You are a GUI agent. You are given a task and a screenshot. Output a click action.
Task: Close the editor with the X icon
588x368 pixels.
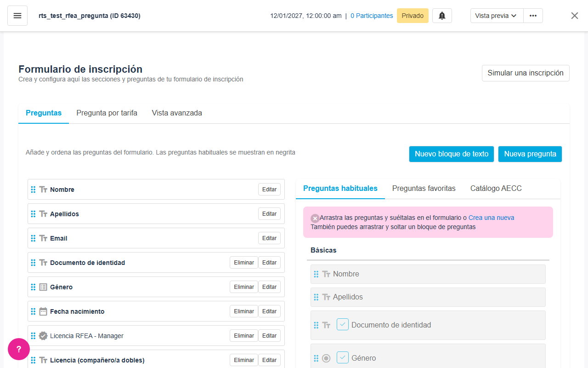pos(575,16)
